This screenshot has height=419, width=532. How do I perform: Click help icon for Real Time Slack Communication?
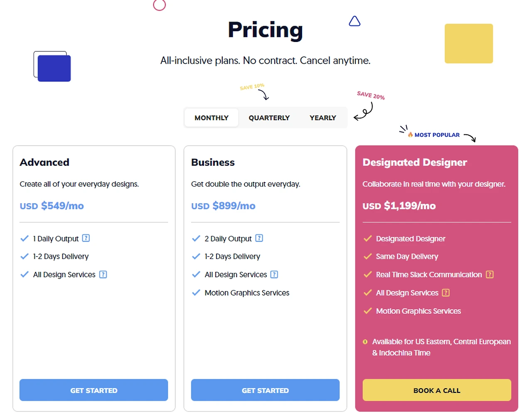coord(490,274)
